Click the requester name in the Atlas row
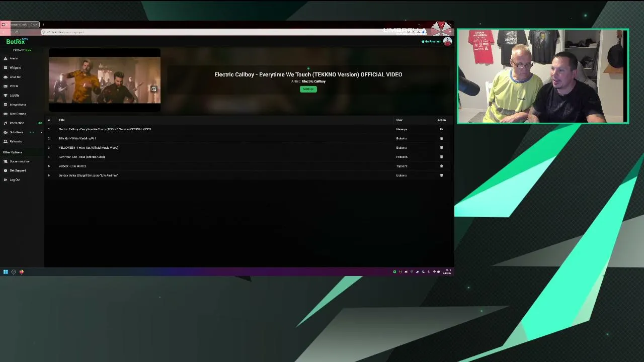The image size is (644, 362). (401, 157)
